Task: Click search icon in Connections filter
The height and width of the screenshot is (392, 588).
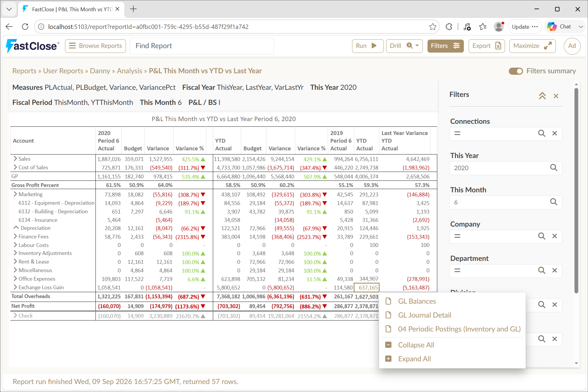Action: pyautogui.click(x=542, y=133)
